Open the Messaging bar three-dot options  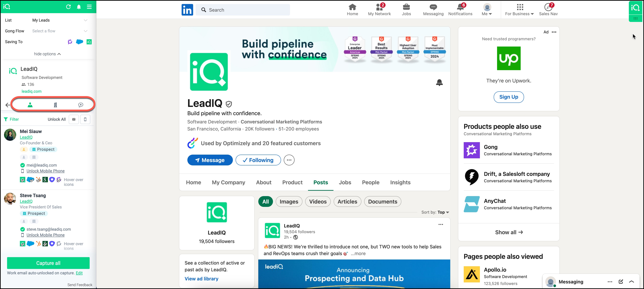610,282
